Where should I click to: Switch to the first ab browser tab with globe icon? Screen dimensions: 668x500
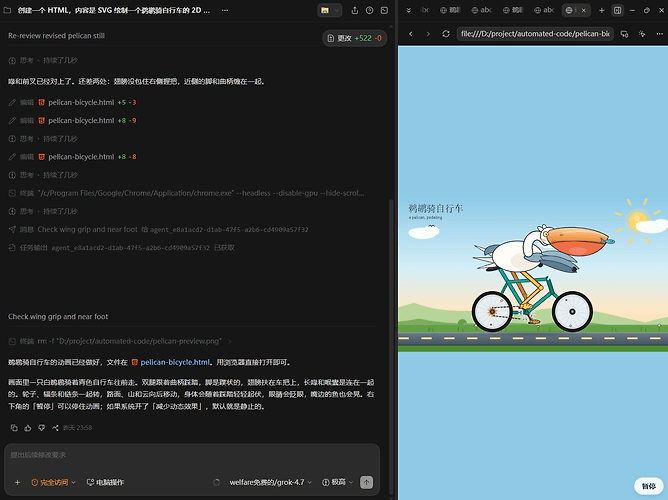[x=481, y=10]
